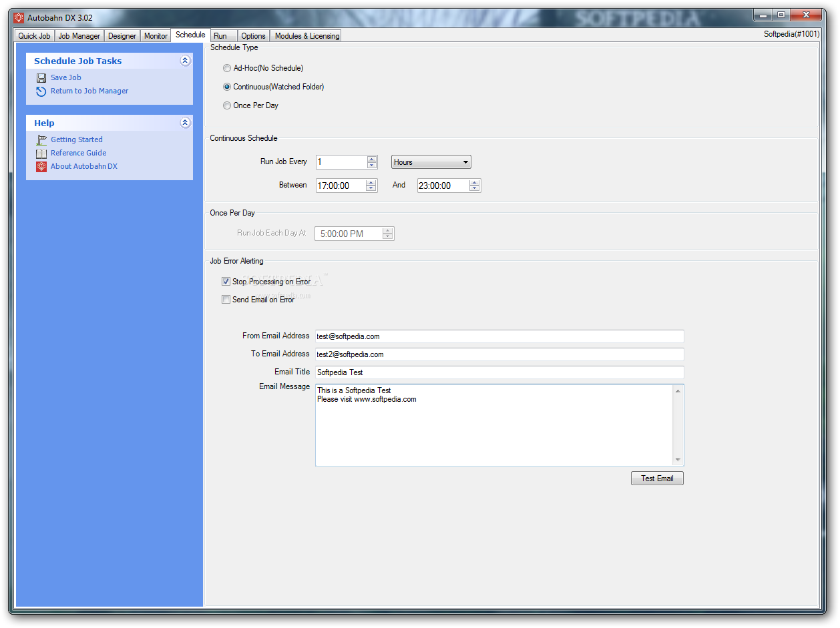Click the About Autobahn DX link
Image resolution: width=840 pixels, height=628 pixels.
(84, 166)
